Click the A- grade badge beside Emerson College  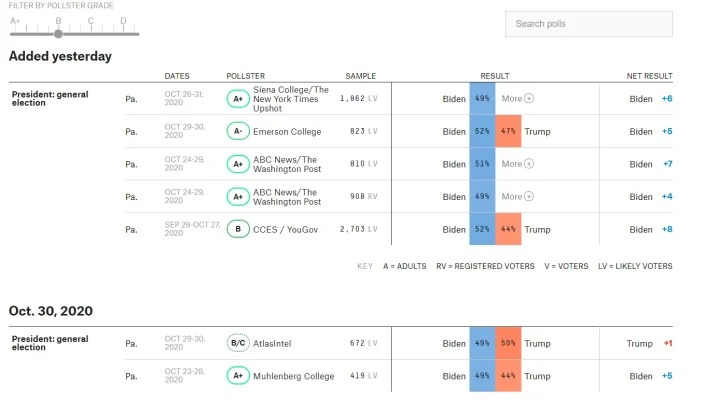[x=238, y=131]
